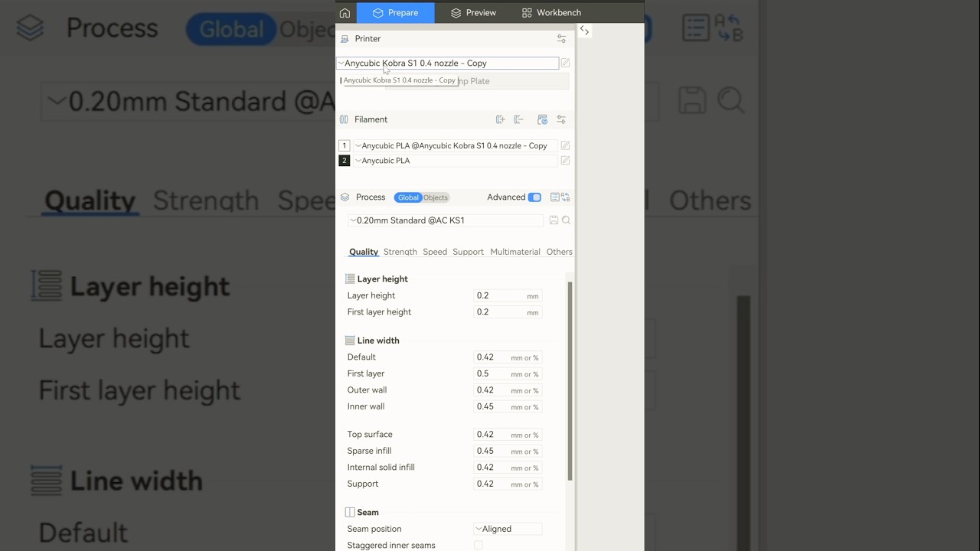Open the Multimaterial settings tab
980x551 pixels.
(x=515, y=252)
